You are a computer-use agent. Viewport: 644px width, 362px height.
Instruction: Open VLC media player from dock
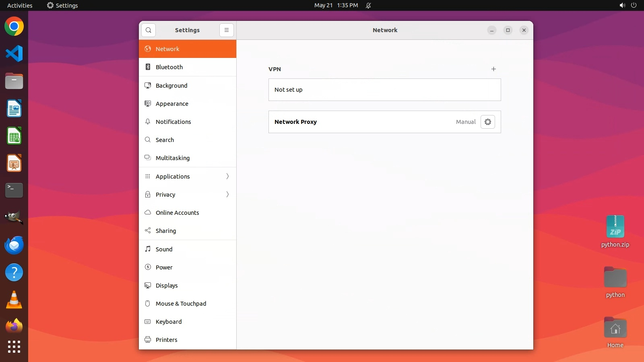tap(14, 300)
